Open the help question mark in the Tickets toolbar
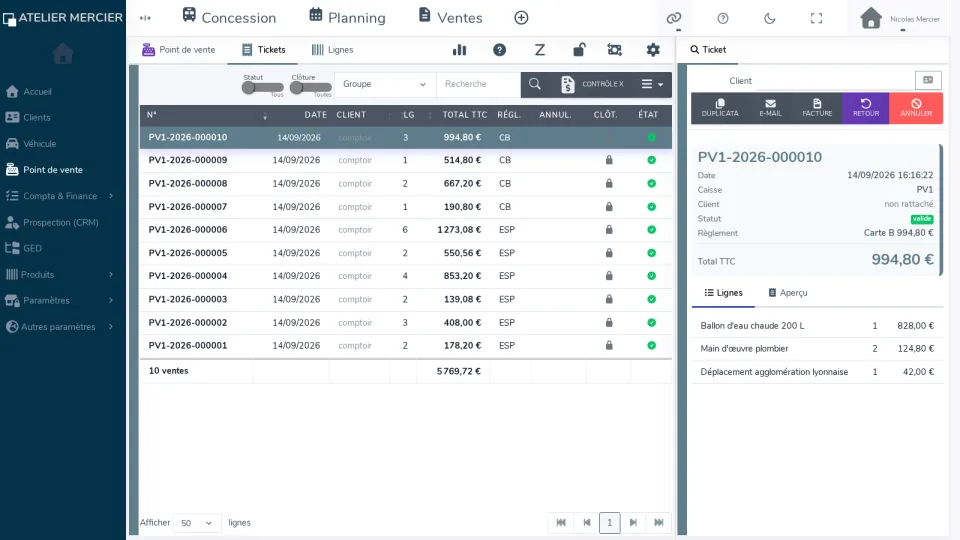This screenshot has width=960, height=540. point(500,50)
